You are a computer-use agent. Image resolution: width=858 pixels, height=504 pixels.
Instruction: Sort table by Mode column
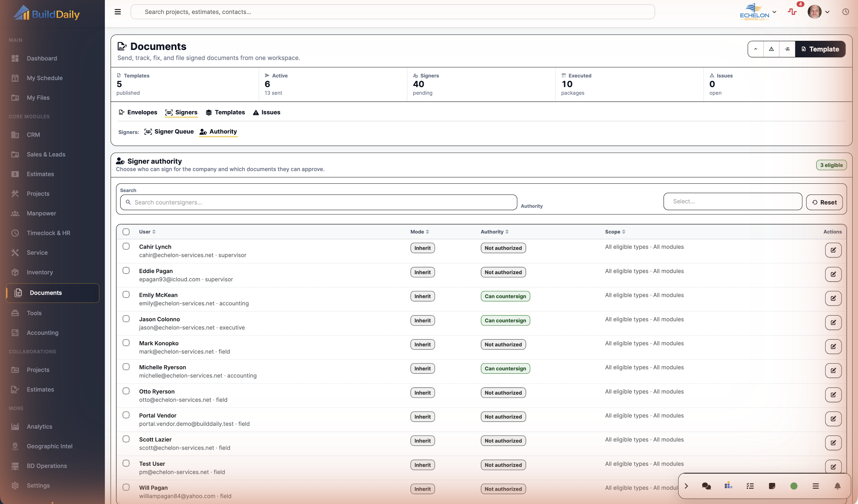click(419, 232)
